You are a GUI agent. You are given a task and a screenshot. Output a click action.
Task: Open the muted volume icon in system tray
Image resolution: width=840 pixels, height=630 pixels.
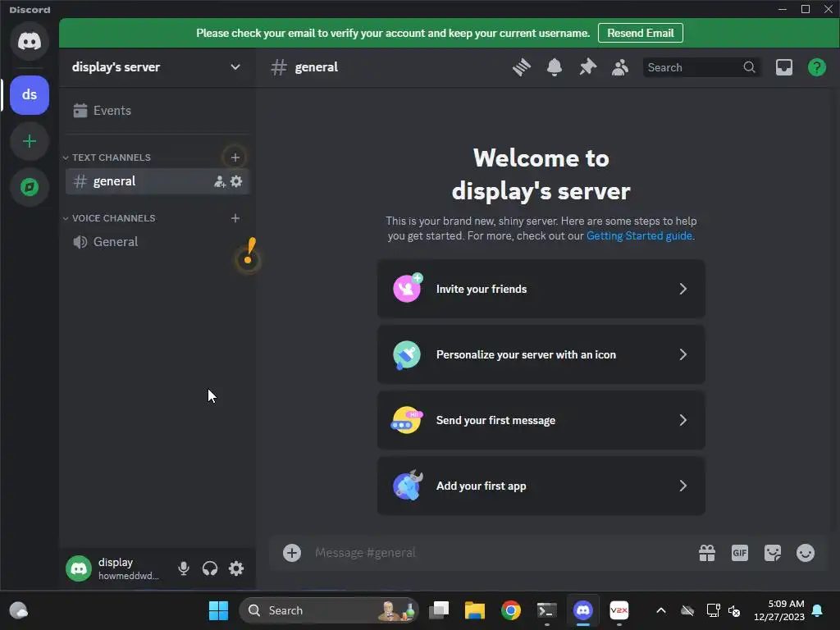[734, 610]
